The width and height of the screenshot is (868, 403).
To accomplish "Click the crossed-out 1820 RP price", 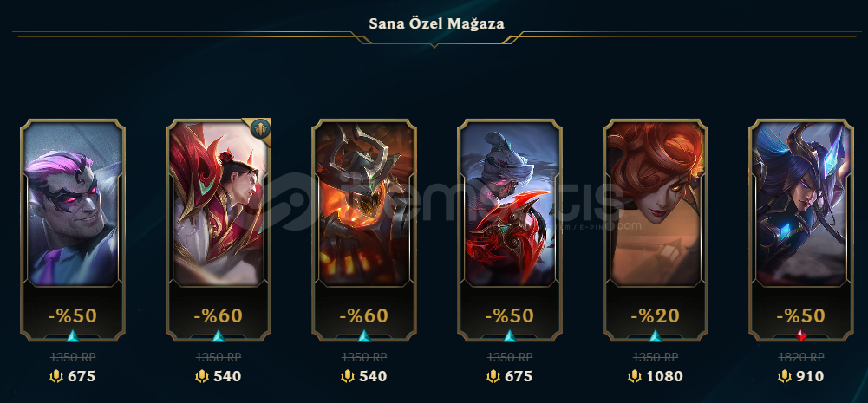I will pos(801,357).
